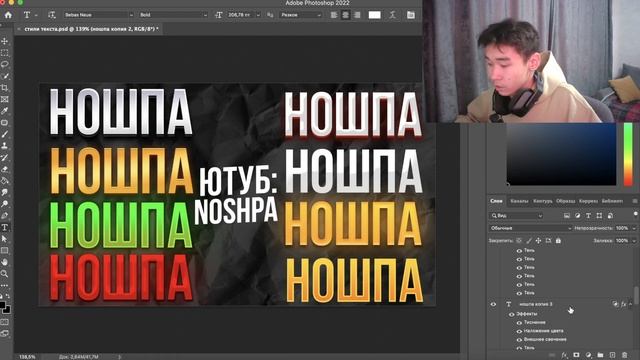The image size is (640, 360).
Task: Select the Move tool
Action: (x=5, y=41)
